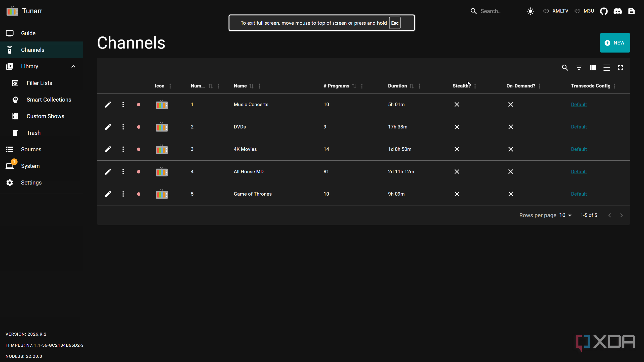The height and width of the screenshot is (362, 644).
Task: Open Default transcode config for All House MD
Action: (579, 171)
